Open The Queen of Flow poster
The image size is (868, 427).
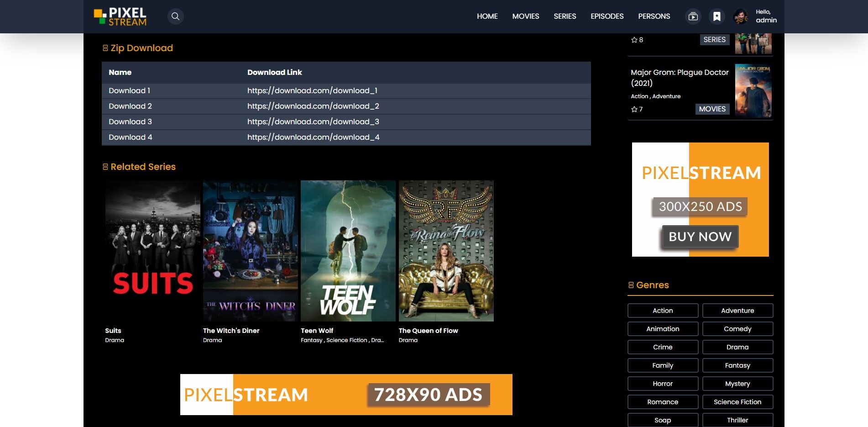pos(446,251)
